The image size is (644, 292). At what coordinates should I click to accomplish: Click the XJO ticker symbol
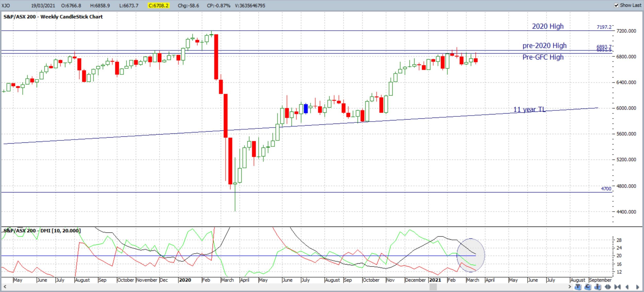coord(6,5)
